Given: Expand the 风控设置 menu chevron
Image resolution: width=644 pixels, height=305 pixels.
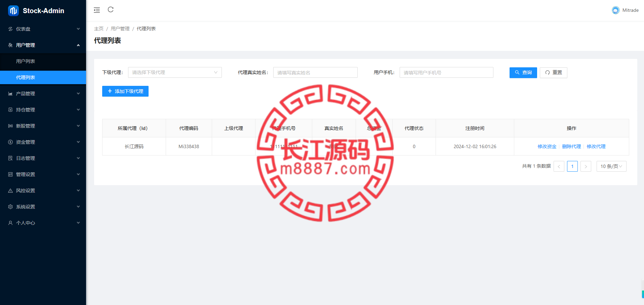Looking at the screenshot, I should tap(78, 191).
